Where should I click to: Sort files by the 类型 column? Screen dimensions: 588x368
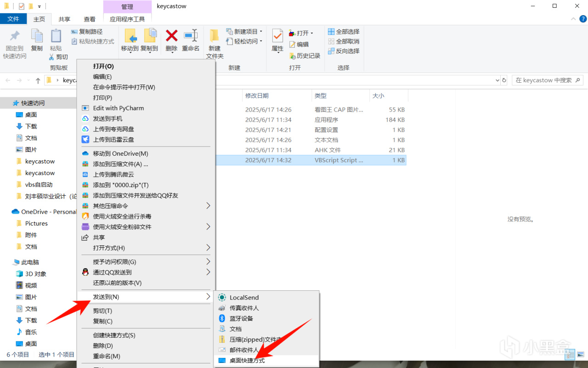340,96
